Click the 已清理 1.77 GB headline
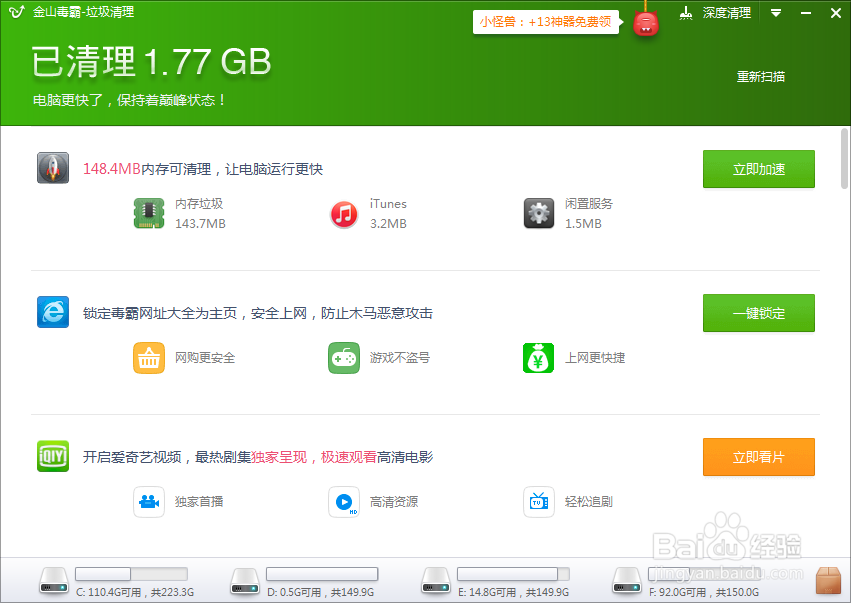This screenshot has width=851, height=603. coord(151,61)
